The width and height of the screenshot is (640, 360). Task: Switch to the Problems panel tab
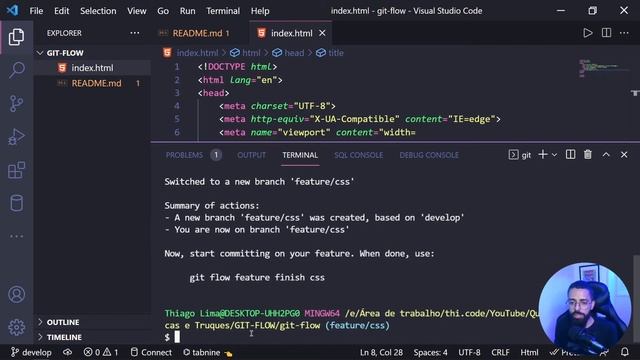tap(193, 155)
